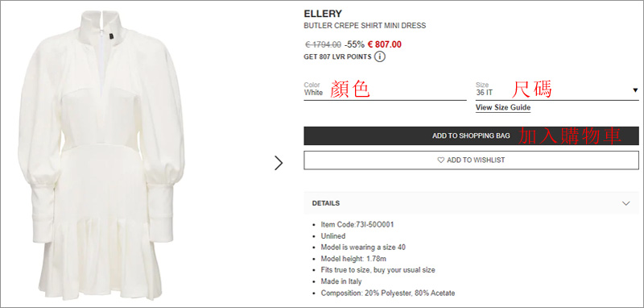This screenshot has height=308, width=644.
Task: Open the Size dropdown arrow
Action: point(635,90)
